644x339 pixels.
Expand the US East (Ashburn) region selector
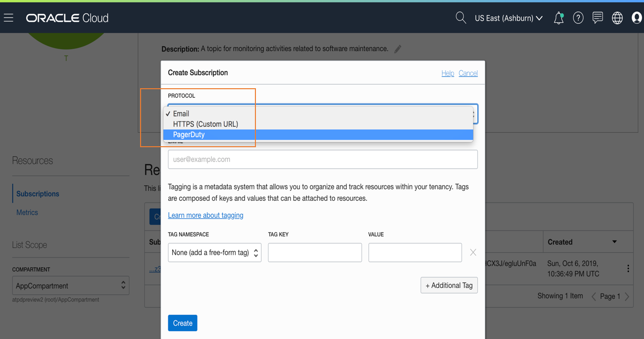point(508,18)
